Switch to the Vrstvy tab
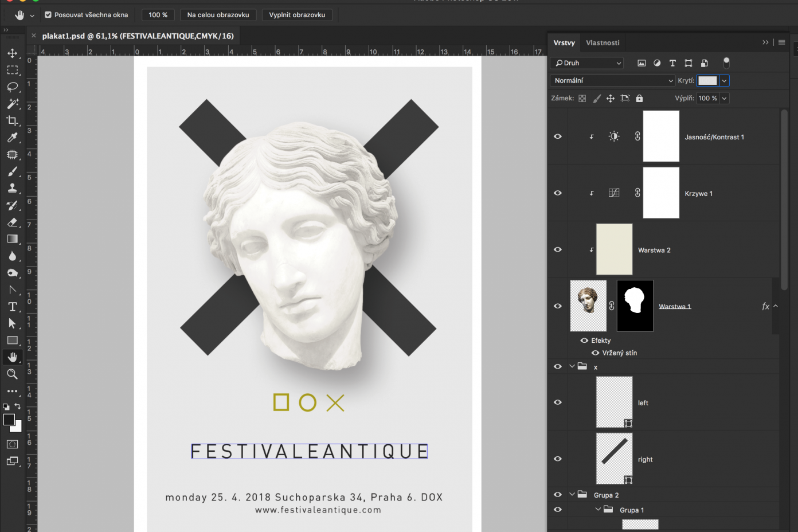 564,43
